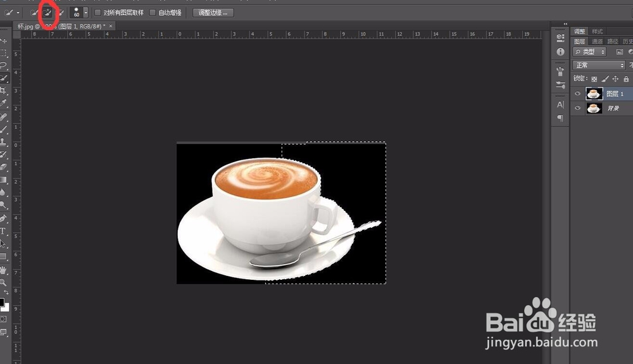Switch to 样式 tab
Viewport: 633px width, 364px height.
597,31
